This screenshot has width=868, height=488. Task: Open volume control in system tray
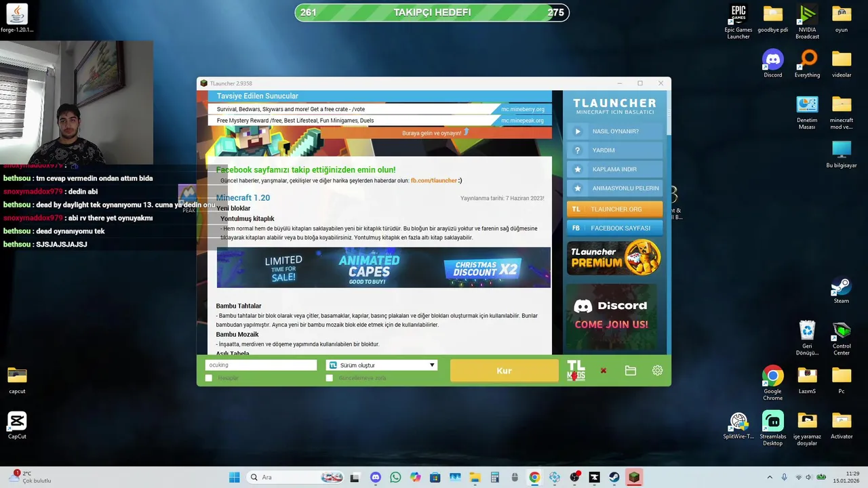(x=810, y=477)
